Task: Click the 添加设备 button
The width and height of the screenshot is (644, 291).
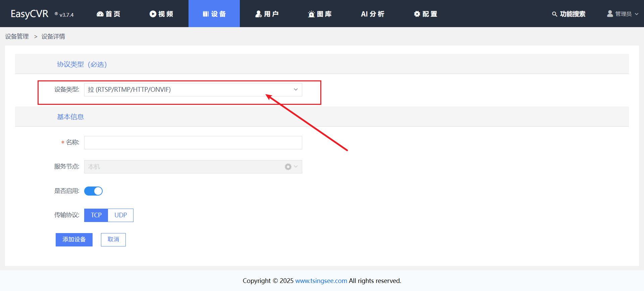Action: [x=74, y=240]
